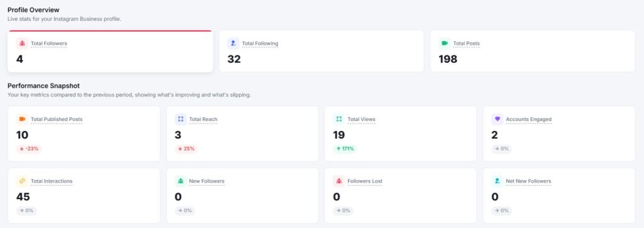
Task: Click the Total Following value 32
Action: (234, 59)
